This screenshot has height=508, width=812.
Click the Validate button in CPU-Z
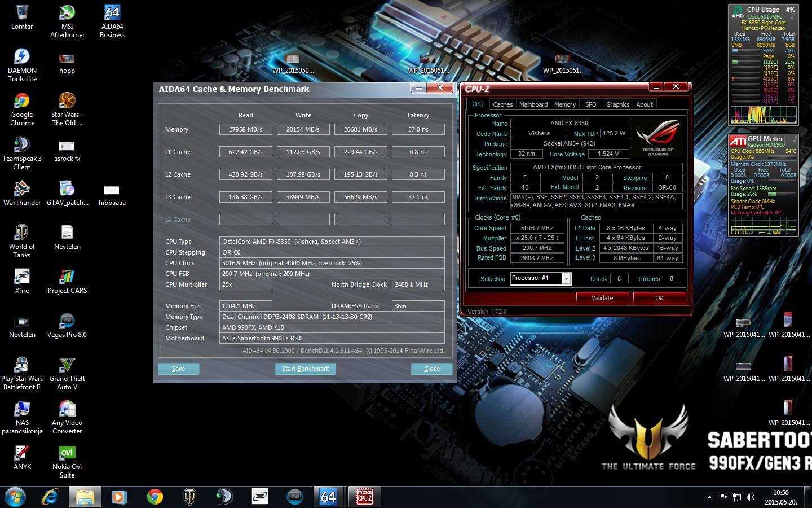pyautogui.click(x=602, y=298)
